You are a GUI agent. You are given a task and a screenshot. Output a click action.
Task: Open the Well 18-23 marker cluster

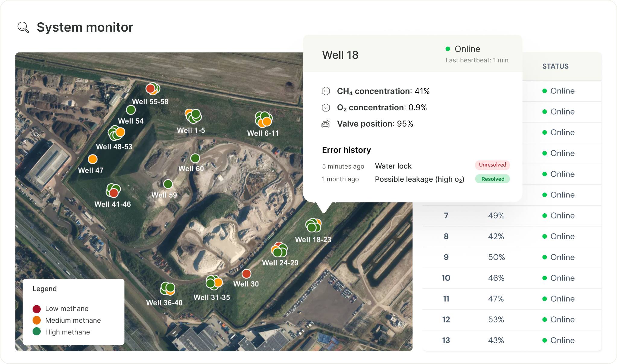[313, 225]
